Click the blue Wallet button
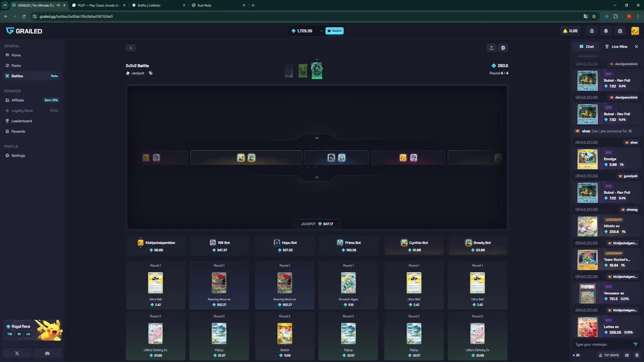This screenshot has width=644, height=362. 335,31
